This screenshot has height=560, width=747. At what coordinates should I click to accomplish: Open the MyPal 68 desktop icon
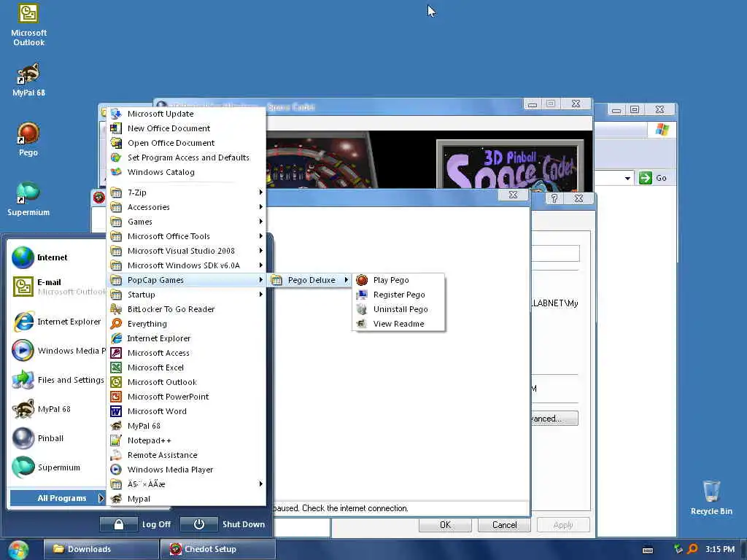coord(28,80)
